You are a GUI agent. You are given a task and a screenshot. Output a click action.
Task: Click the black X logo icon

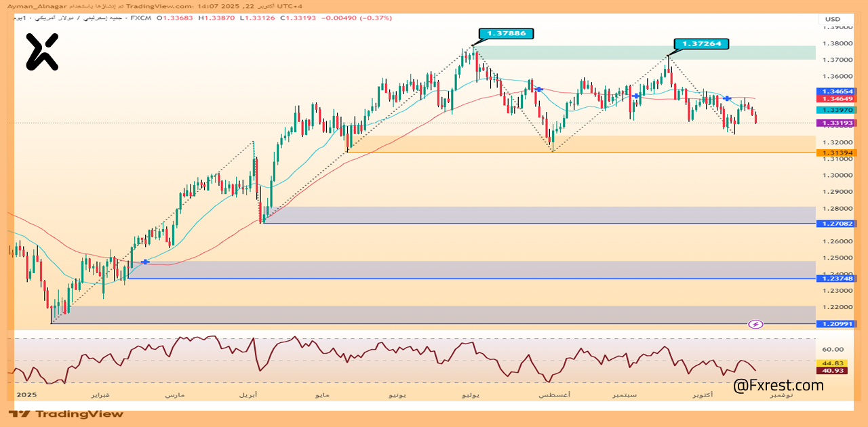click(x=42, y=52)
